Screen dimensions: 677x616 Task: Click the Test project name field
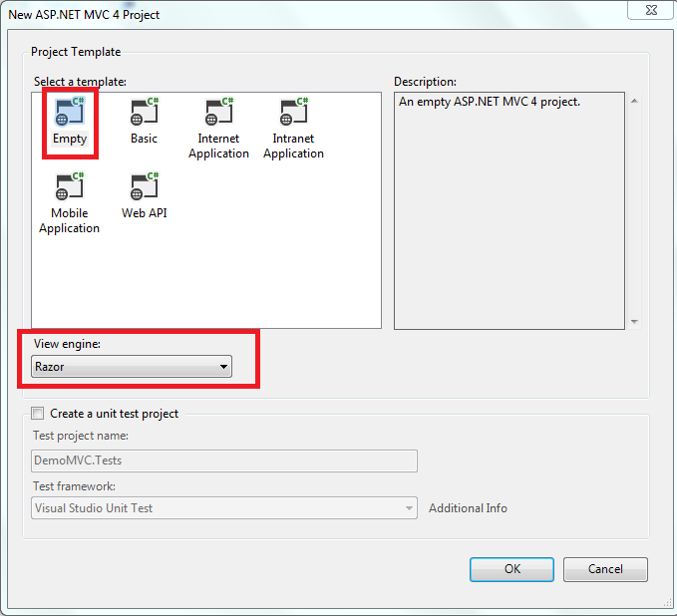coord(224,461)
